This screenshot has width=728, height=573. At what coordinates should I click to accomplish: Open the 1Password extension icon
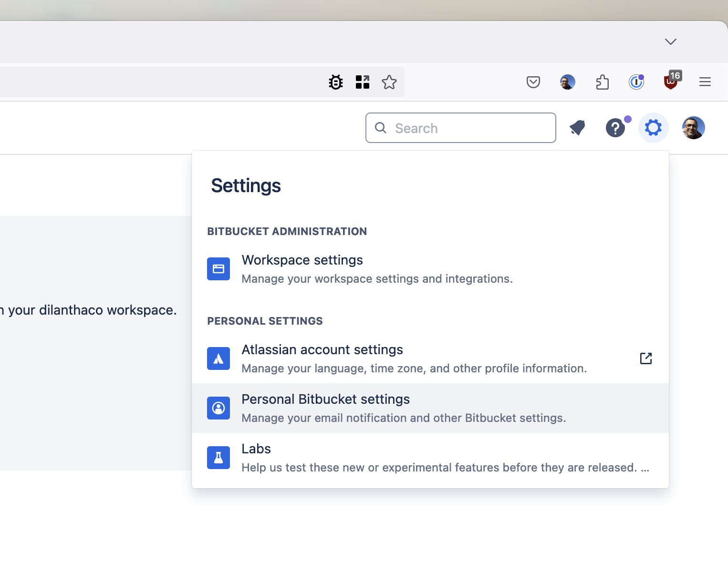click(x=636, y=82)
